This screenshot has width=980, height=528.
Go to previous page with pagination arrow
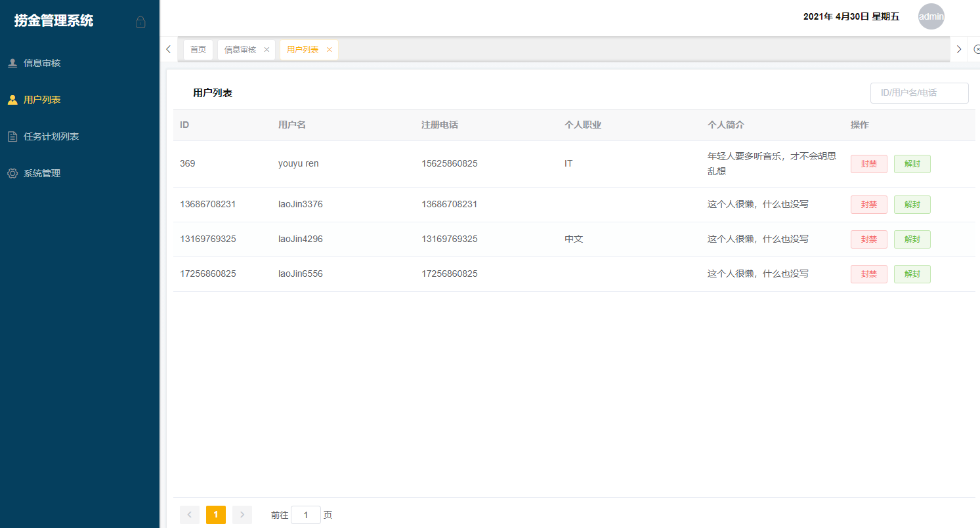pos(190,515)
